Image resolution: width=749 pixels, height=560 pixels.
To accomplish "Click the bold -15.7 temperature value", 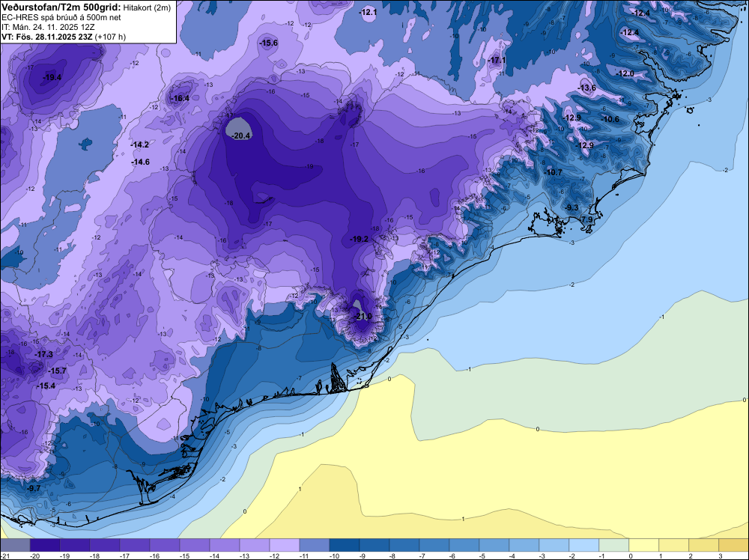I will coord(58,371).
